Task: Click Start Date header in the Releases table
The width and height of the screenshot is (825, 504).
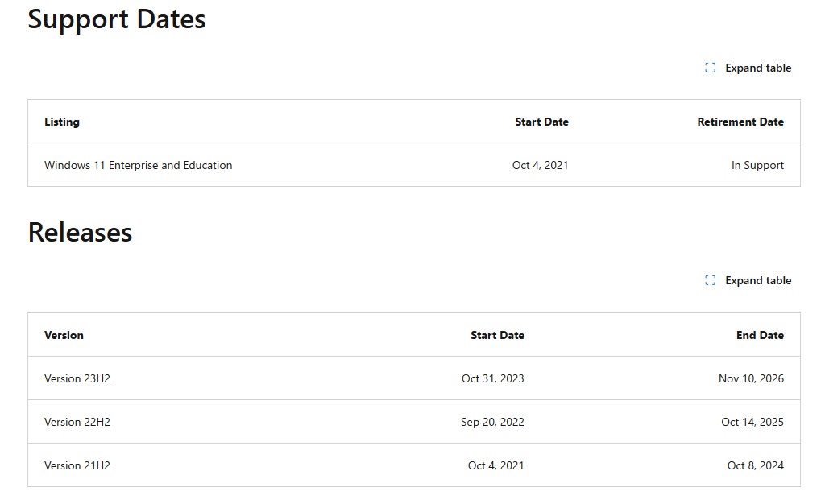Action: pyautogui.click(x=497, y=336)
